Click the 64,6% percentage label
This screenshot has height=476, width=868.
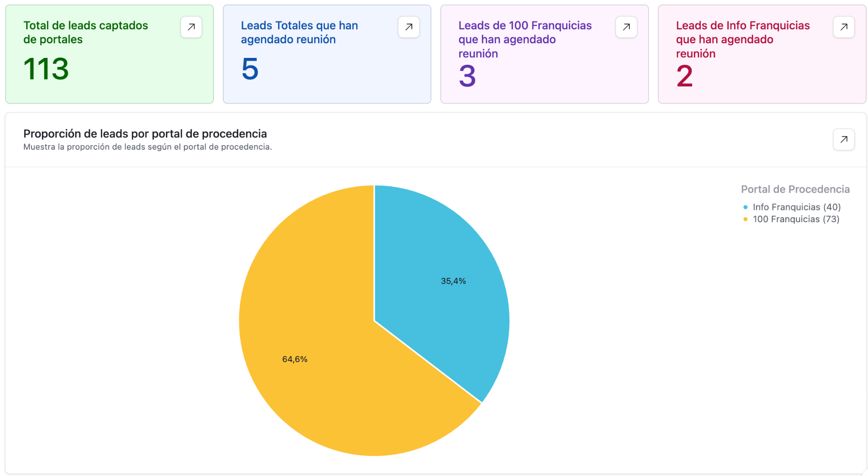pos(295,359)
